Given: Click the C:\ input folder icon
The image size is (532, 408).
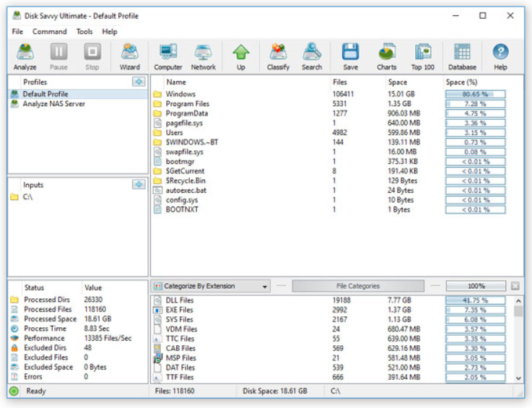Looking at the screenshot, I should pyautogui.click(x=14, y=197).
